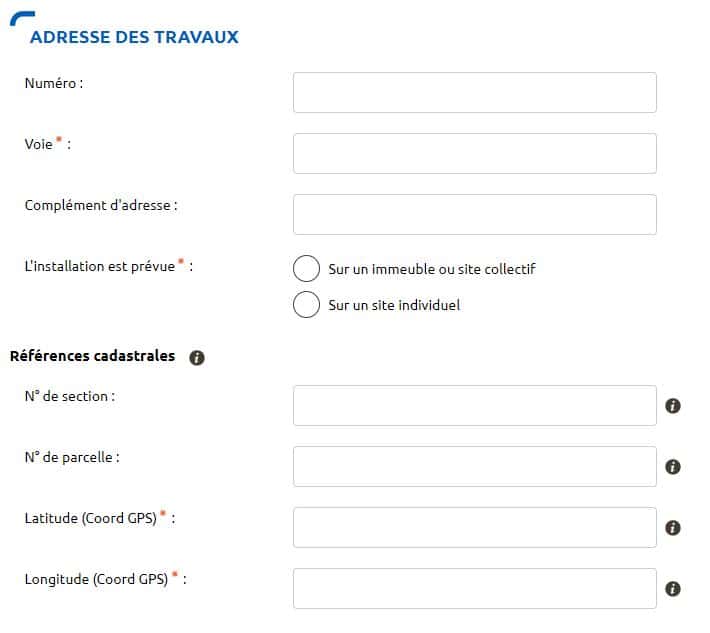Click the "Voie" required field label
Viewport: 710px width, 633px height.
point(39,144)
